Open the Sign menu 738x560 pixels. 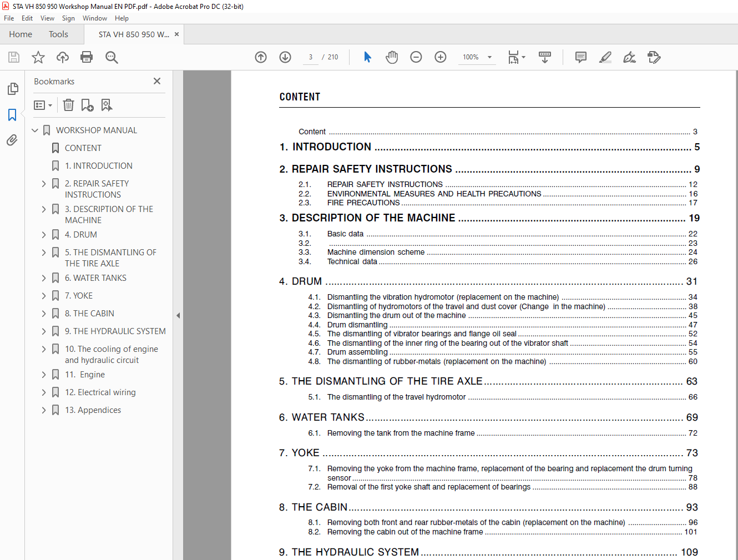[x=68, y=18]
